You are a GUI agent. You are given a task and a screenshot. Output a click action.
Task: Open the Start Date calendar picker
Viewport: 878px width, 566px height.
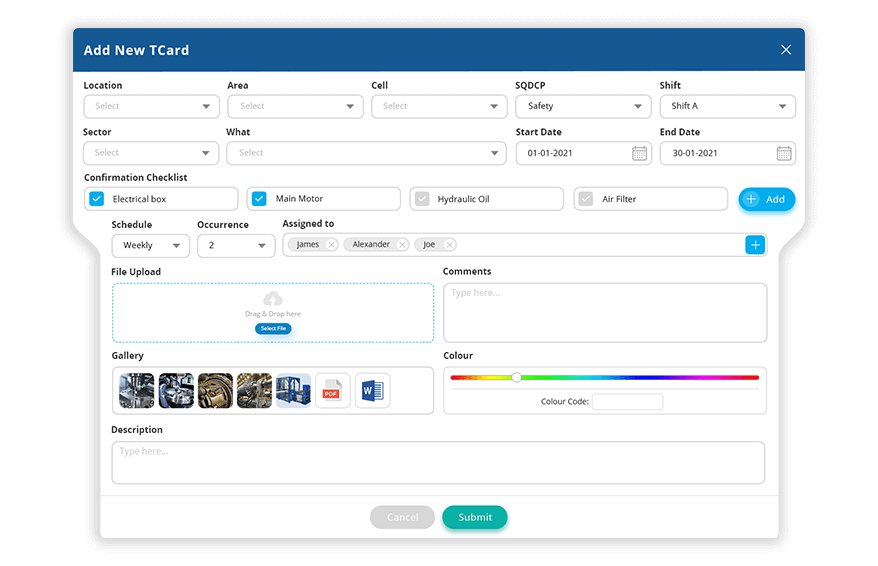pyautogui.click(x=639, y=153)
